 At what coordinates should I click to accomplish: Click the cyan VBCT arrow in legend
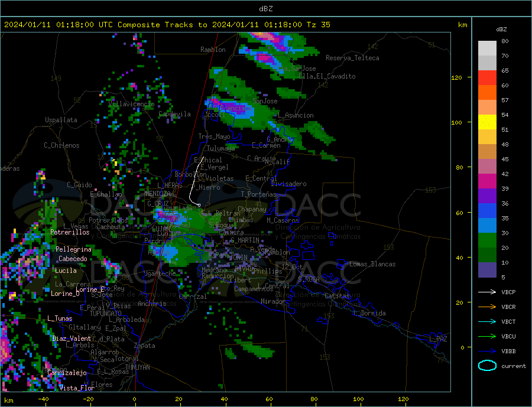487,321
